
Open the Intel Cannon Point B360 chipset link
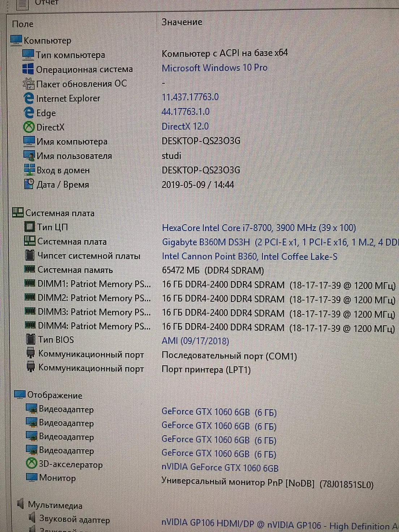[x=249, y=256]
